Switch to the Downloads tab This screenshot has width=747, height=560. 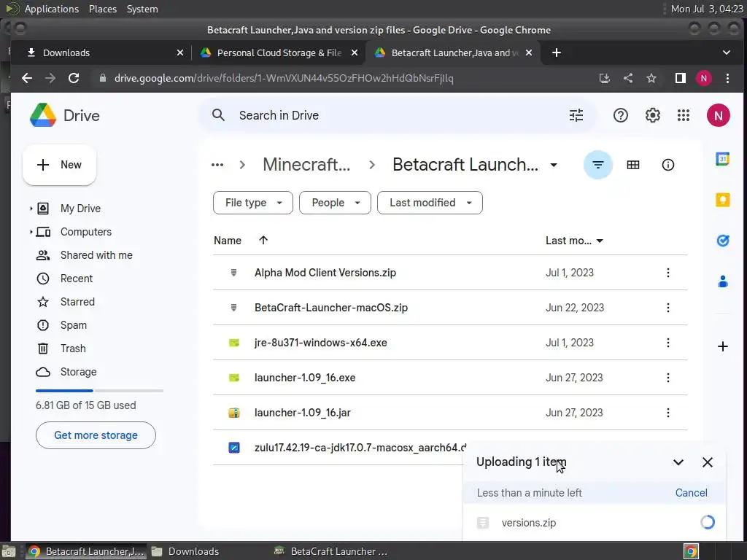coord(101,52)
